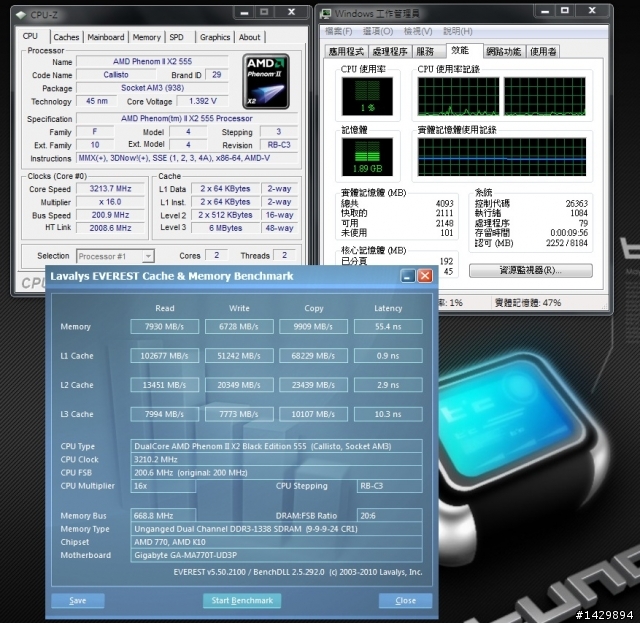640x623 pixels.
Task: Click the HT Link 2008.6 MHz value
Action: 111,228
